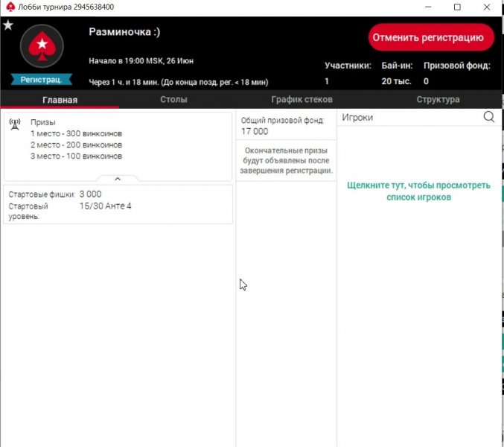
Task: Click the Бай-ин 20 тыс. value
Action: click(395, 81)
